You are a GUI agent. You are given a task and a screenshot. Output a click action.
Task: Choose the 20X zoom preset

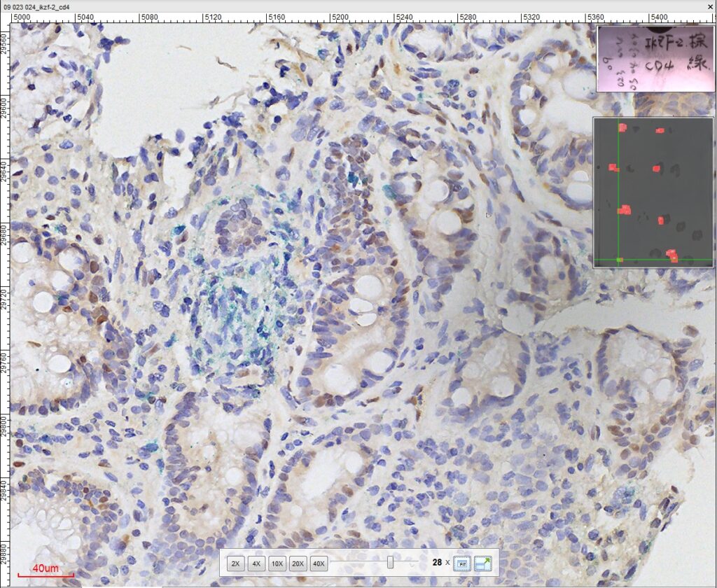tap(298, 563)
